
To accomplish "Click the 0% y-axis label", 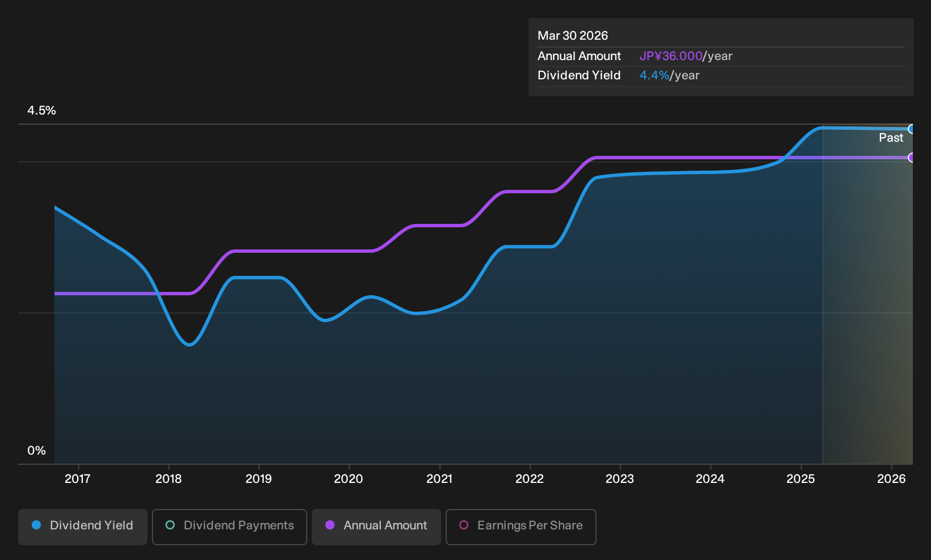I will [x=36, y=451].
